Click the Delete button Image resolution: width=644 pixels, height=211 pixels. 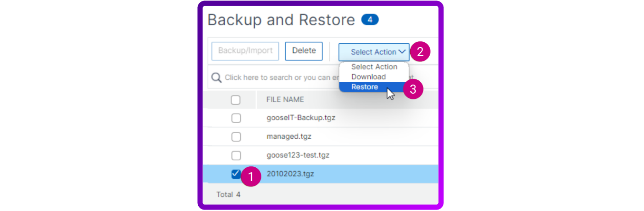coord(304,51)
